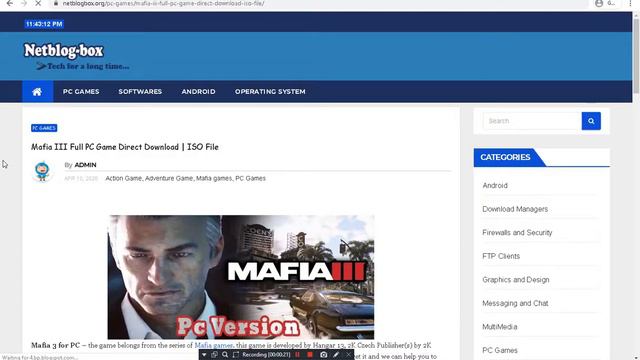This screenshot has width=640, height=360.
Task: Open the Firewalls and Security category
Action: (x=517, y=233)
